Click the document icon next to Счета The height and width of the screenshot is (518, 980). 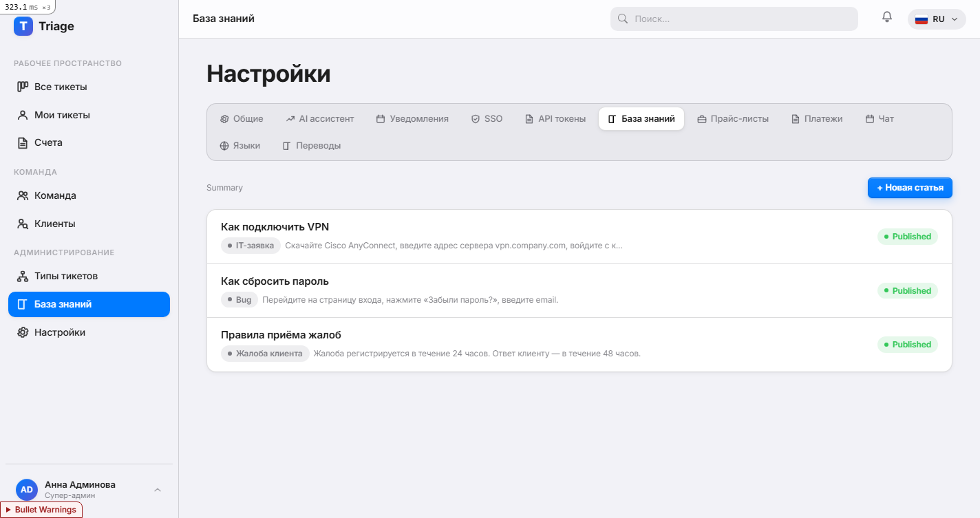[23, 142]
